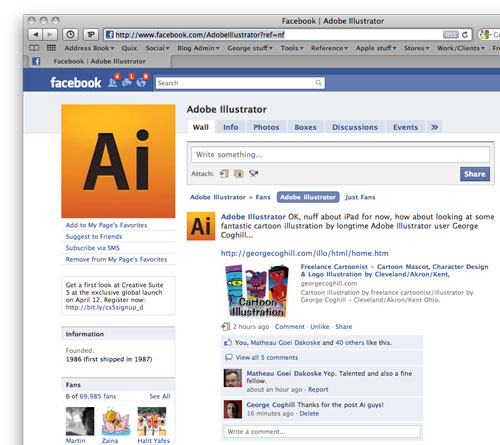Switch filter to 'Just Fans'
Viewport: 500px width, 445px height.
[360, 197]
